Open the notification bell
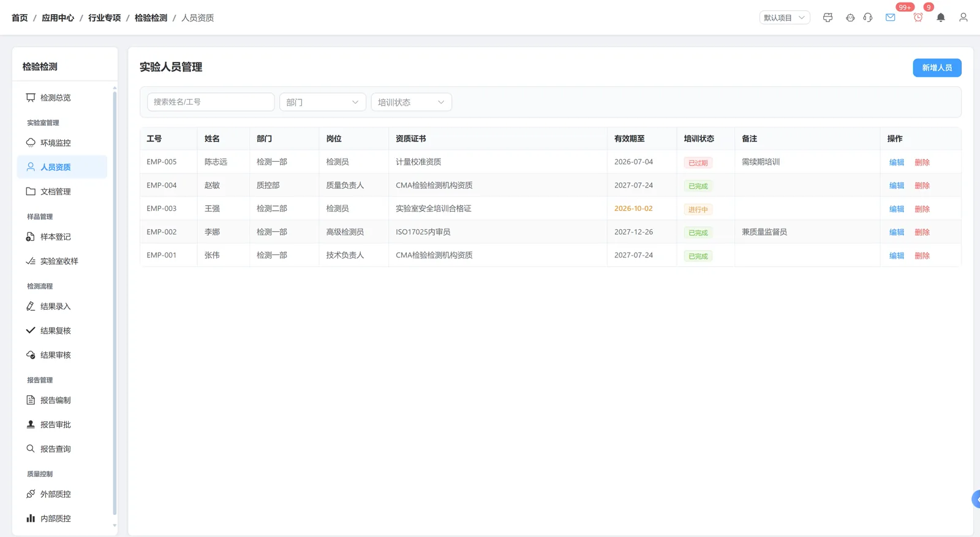This screenshot has width=980, height=537. [x=941, y=18]
